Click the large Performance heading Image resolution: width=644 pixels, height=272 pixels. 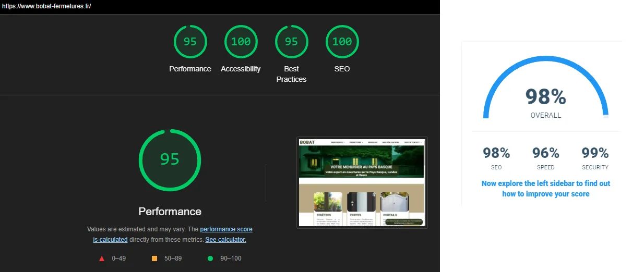(x=170, y=212)
